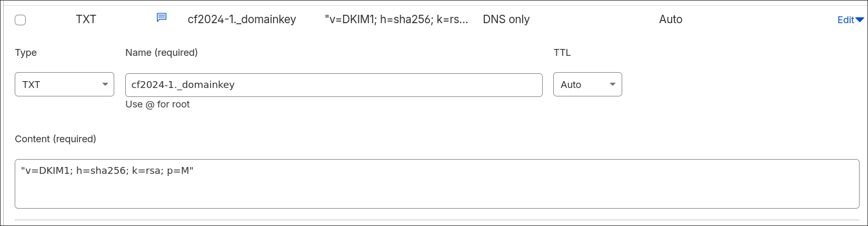Collapse the record using the Edit link
Screen dimensions: 868x226
coord(846,20)
